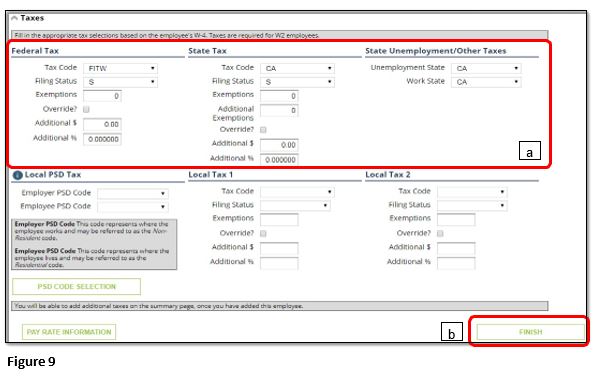Click Local Tax 1 Additional % field
Screen dimensions: 595x376
pos(279,263)
